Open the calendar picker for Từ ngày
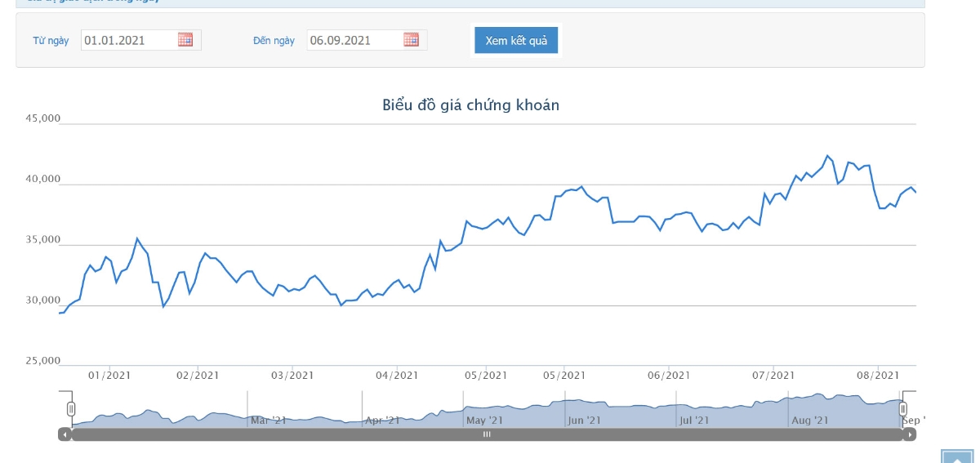 [x=185, y=40]
